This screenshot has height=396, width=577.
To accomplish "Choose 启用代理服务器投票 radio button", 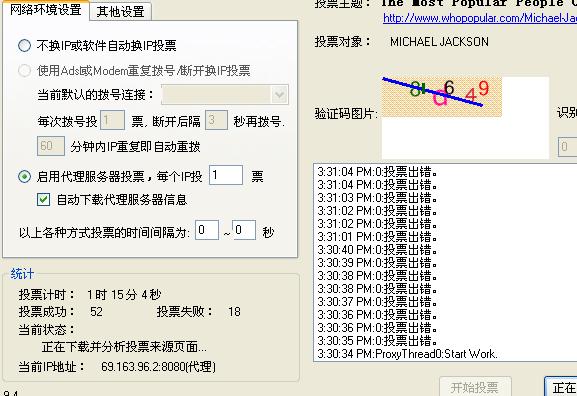I will pyautogui.click(x=25, y=177).
